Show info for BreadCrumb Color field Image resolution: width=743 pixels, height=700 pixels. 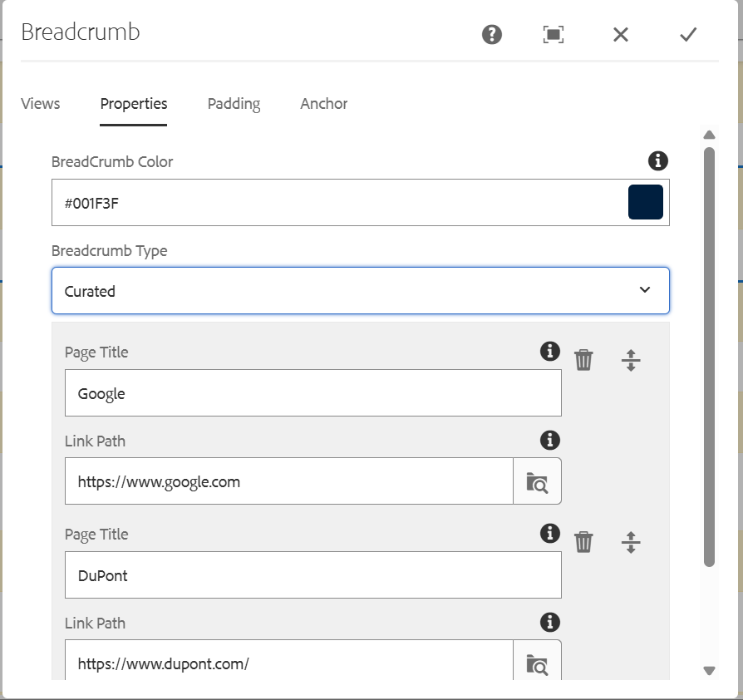click(x=658, y=160)
